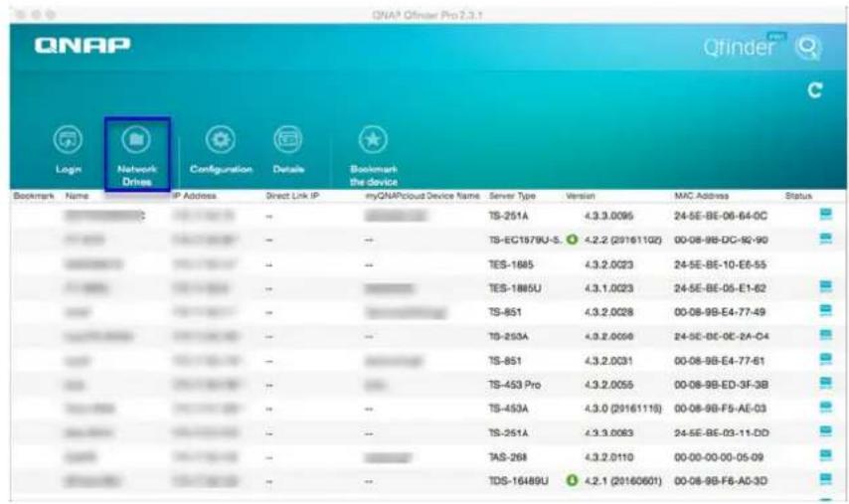Sort by the MAC Address column header
849x504 pixels.
[701, 196]
